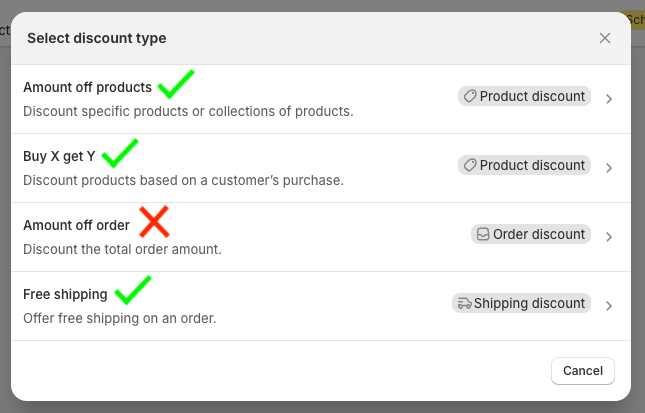Click the tag icon in the first Product discount badge
The image size is (645, 413).
[x=470, y=96]
